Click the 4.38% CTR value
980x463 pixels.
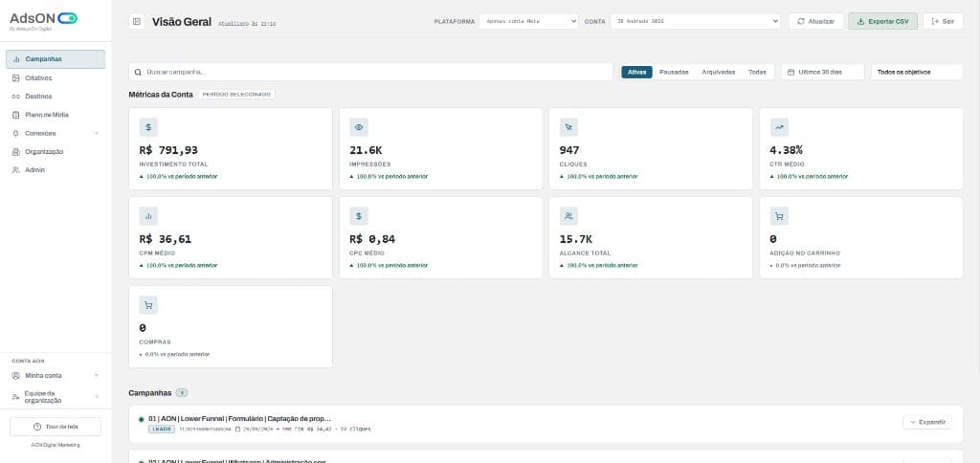pos(787,150)
